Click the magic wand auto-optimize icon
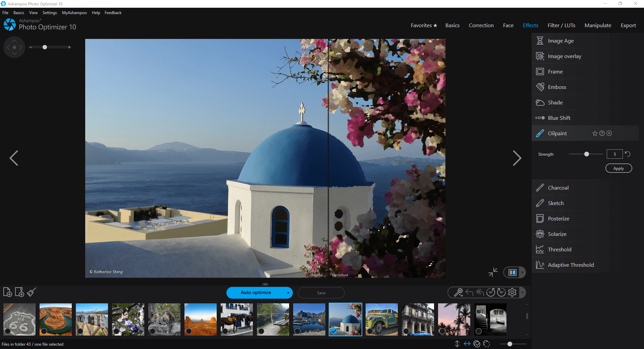This screenshot has height=349, width=644. pyautogui.click(x=458, y=293)
